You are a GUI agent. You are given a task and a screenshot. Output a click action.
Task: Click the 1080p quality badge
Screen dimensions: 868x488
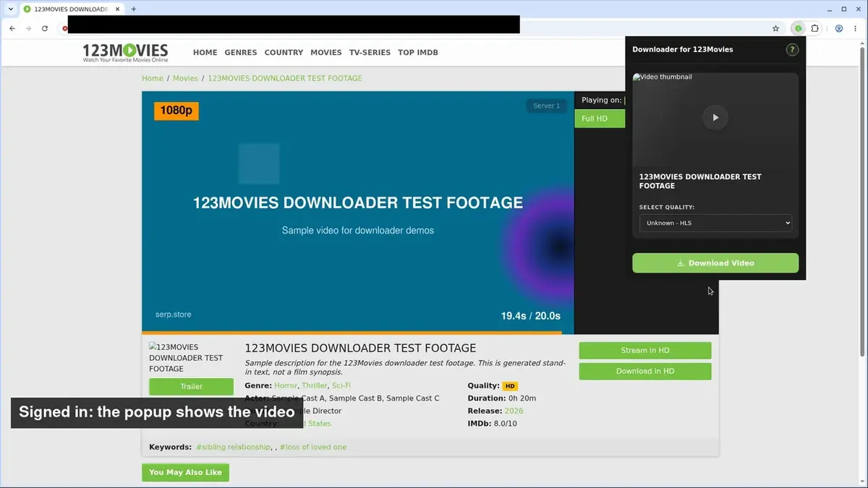coord(176,111)
